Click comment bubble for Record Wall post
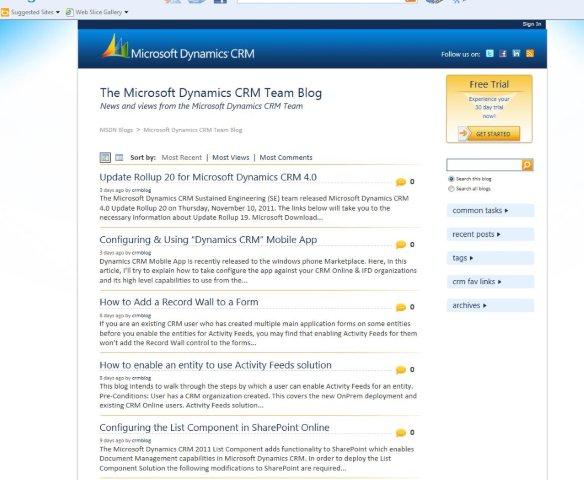 pos(401,307)
